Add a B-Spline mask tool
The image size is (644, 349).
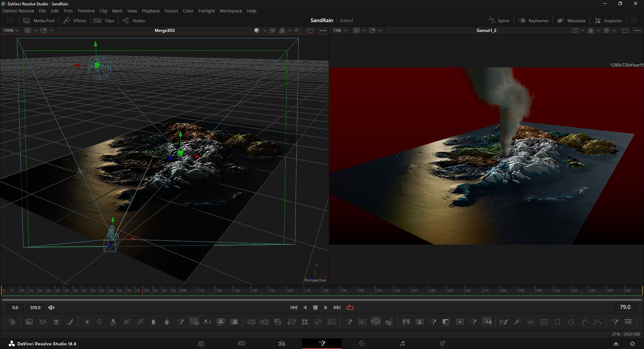598,322
